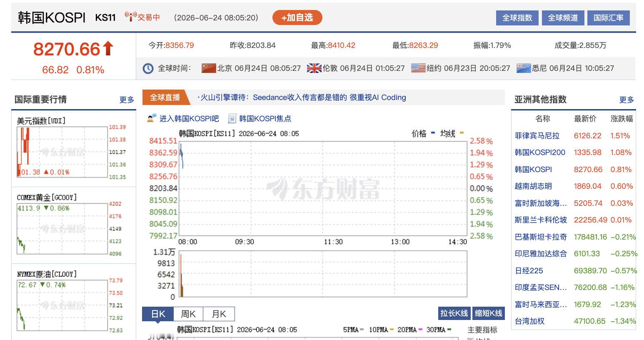Click the volume bar chart below the price chart
This screenshot has width=644, height=340.
click(x=323, y=274)
